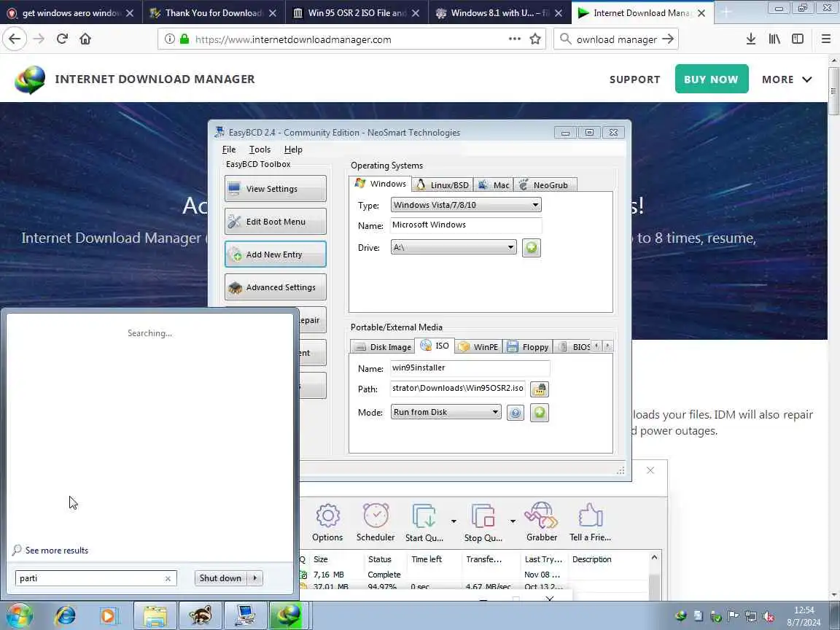
Task: Click the volume tray icon
Action: pyautogui.click(x=769, y=617)
